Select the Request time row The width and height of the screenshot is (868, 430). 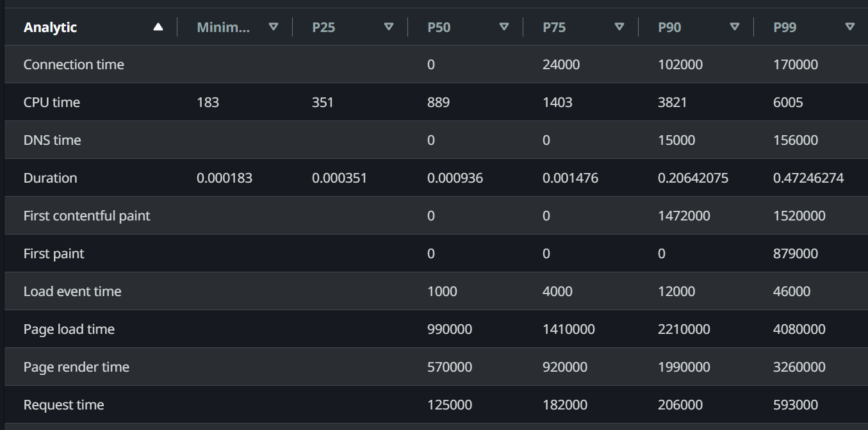63,405
